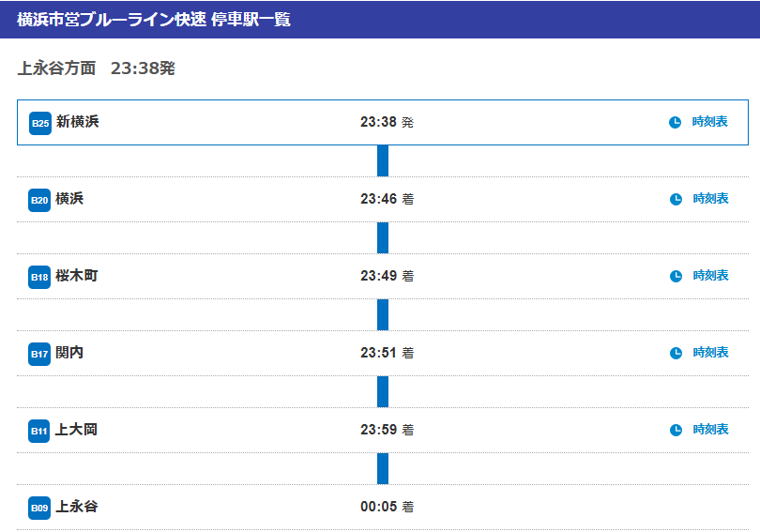Open 時刻表 link for 上大岡
Viewport: 760px width, 532px height.
tap(710, 430)
